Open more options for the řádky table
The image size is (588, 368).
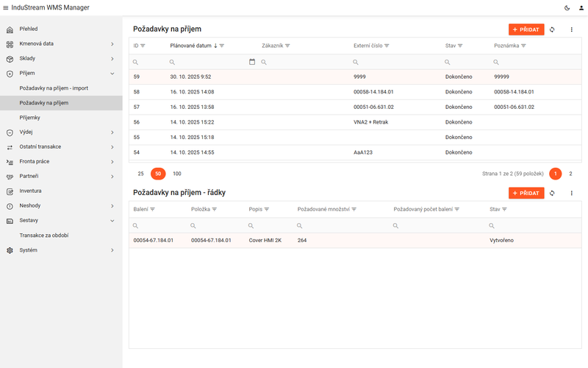click(572, 193)
